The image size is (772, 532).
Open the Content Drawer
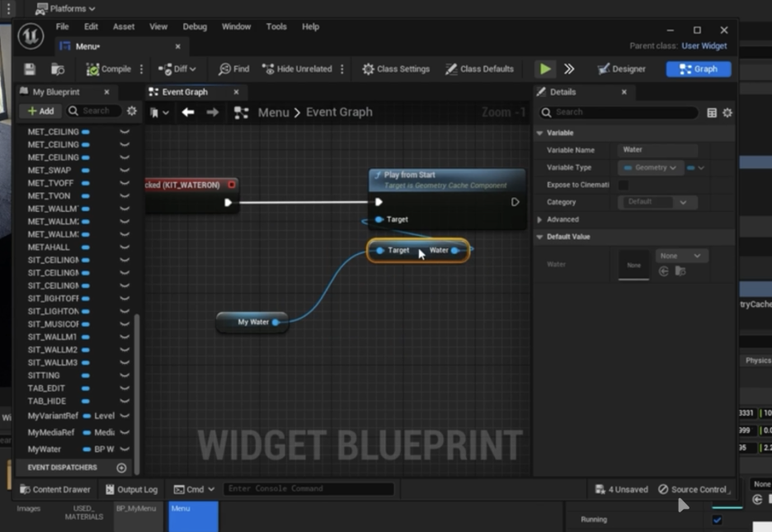pyautogui.click(x=55, y=489)
